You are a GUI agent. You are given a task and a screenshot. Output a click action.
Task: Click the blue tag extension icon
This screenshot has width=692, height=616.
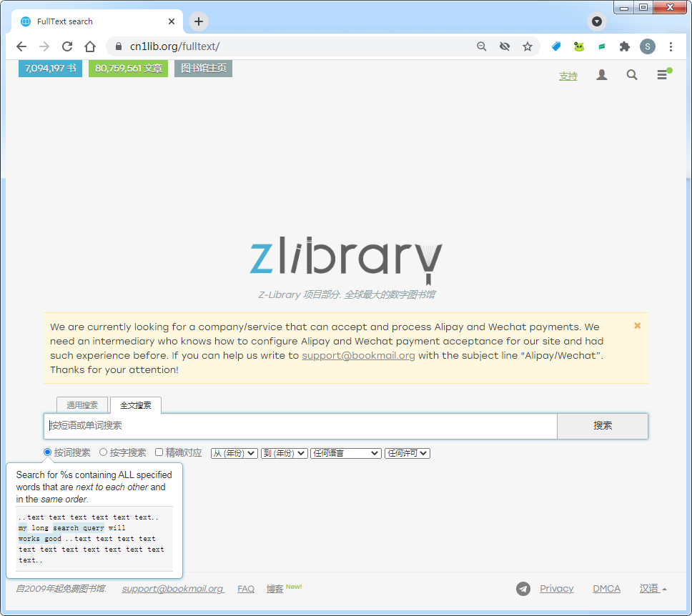tap(556, 46)
